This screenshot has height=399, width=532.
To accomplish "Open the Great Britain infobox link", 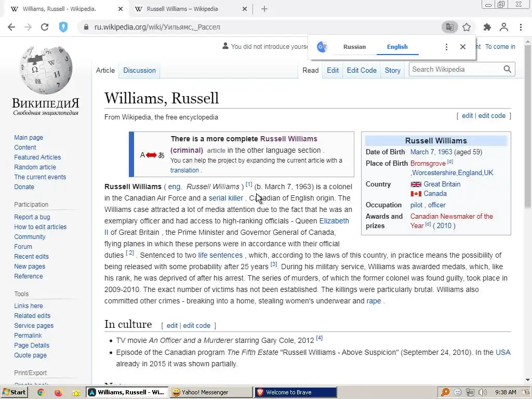I will click(442, 184).
